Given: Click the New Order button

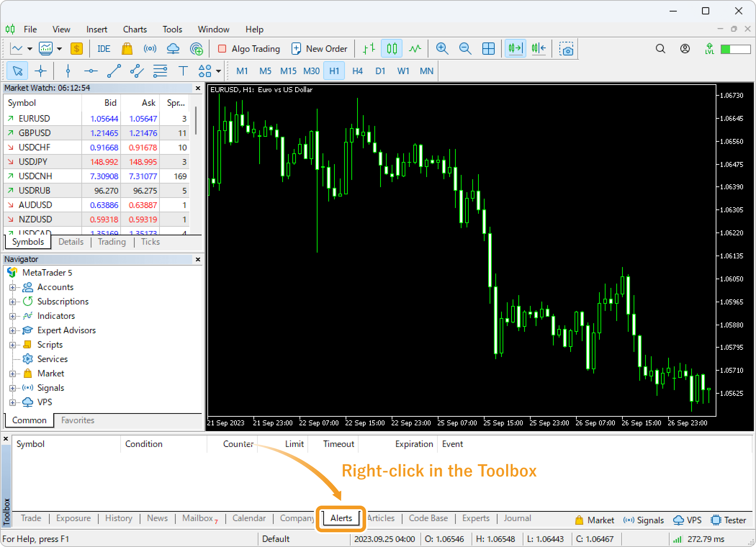Looking at the screenshot, I should click(320, 49).
